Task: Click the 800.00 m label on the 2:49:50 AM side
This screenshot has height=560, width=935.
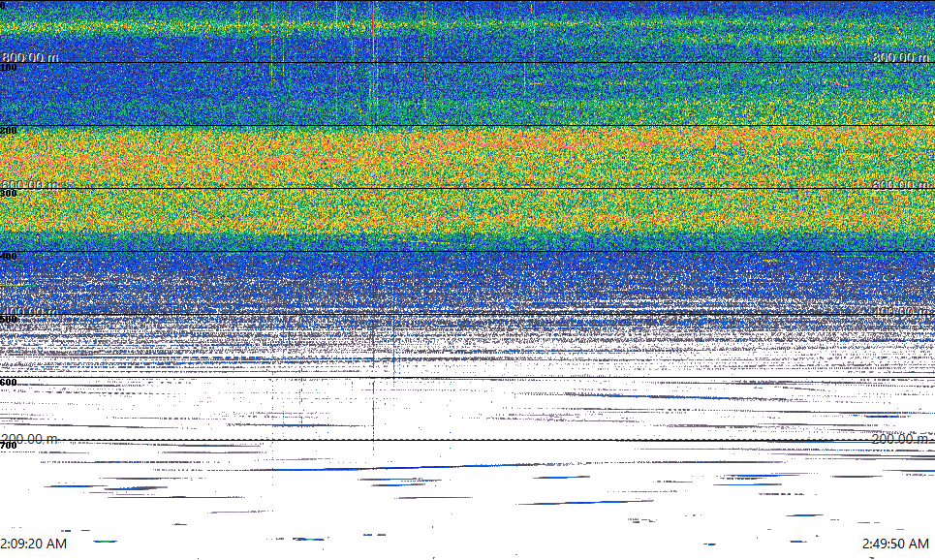Action: point(900,57)
